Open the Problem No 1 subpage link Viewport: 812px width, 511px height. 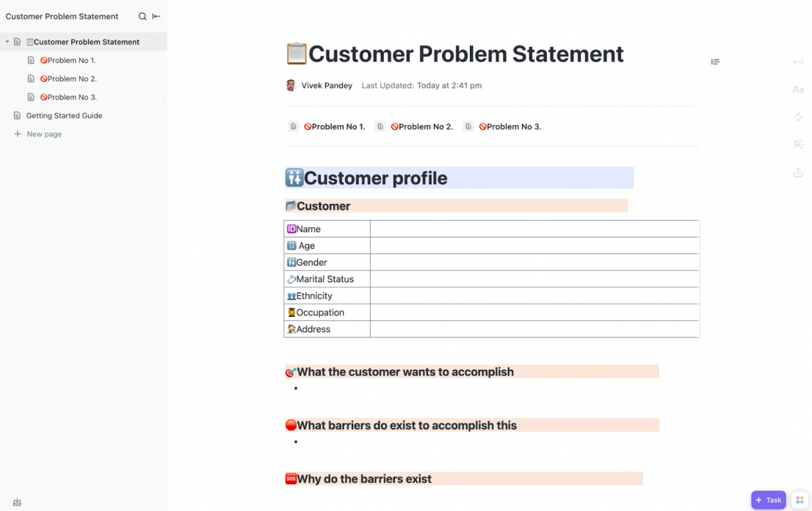tap(335, 126)
